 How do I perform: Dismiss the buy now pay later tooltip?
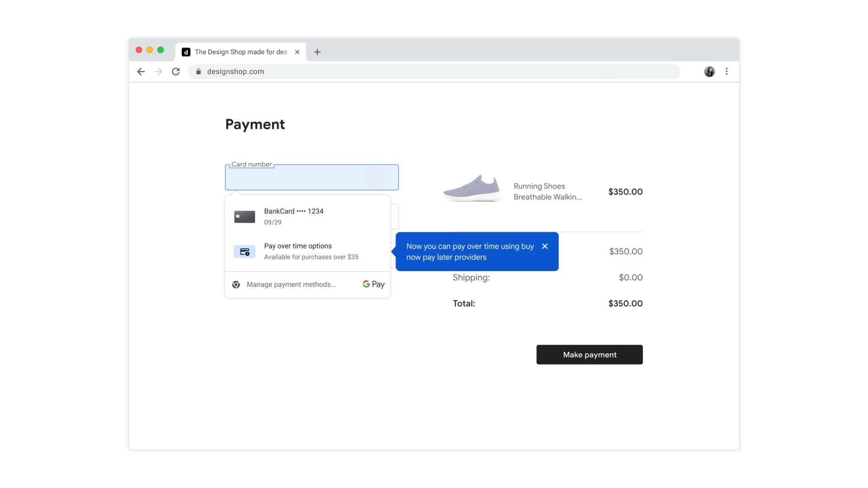point(545,246)
